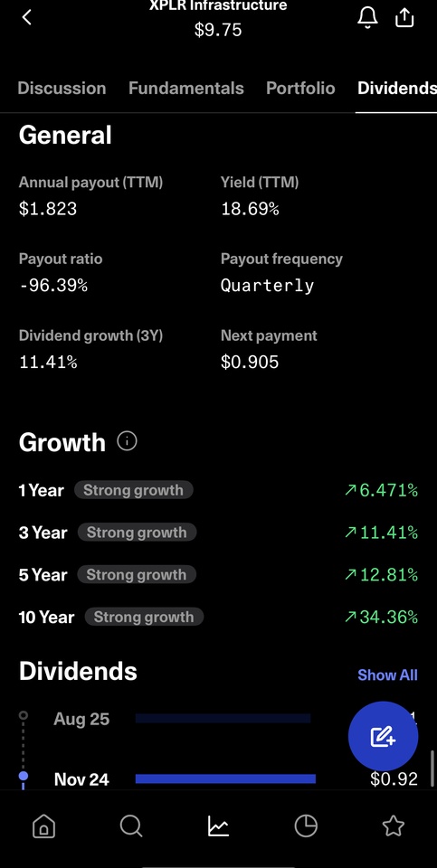Switch to the Fundamentals tab
437x868 pixels.
186,88
